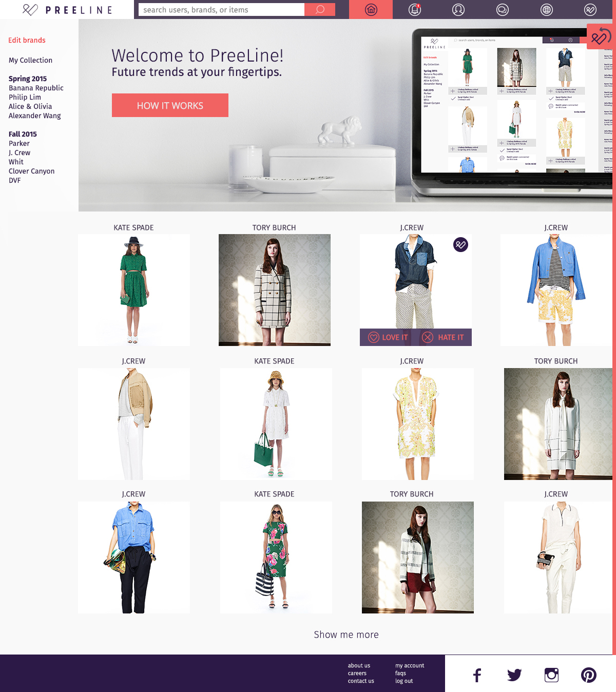The height and width of the screenshot is (692, 616).
Task: Click the coral undo-heart icon at right edge
Action: pyautogui.click(x=600, y=37)
